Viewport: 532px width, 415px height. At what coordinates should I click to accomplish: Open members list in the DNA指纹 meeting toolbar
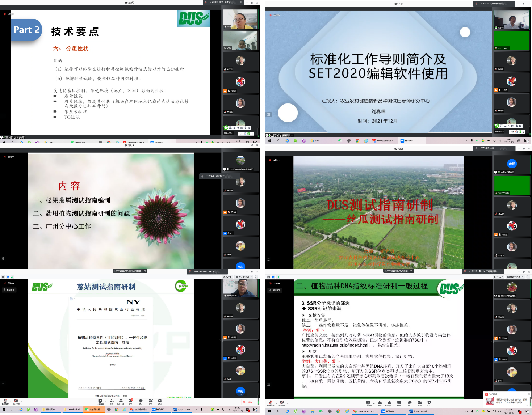389,403
